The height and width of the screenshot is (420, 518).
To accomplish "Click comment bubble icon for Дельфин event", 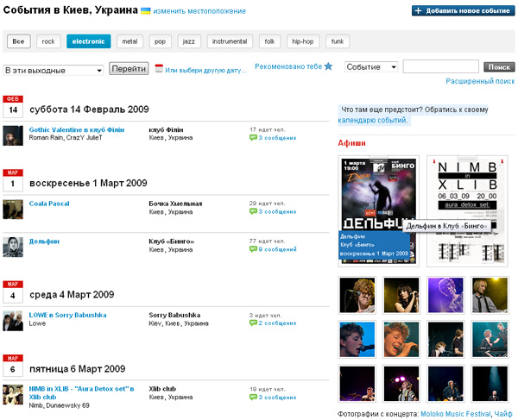I will 253,249.
